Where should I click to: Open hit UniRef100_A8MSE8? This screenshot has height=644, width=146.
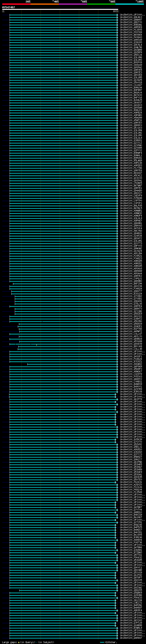131,27
